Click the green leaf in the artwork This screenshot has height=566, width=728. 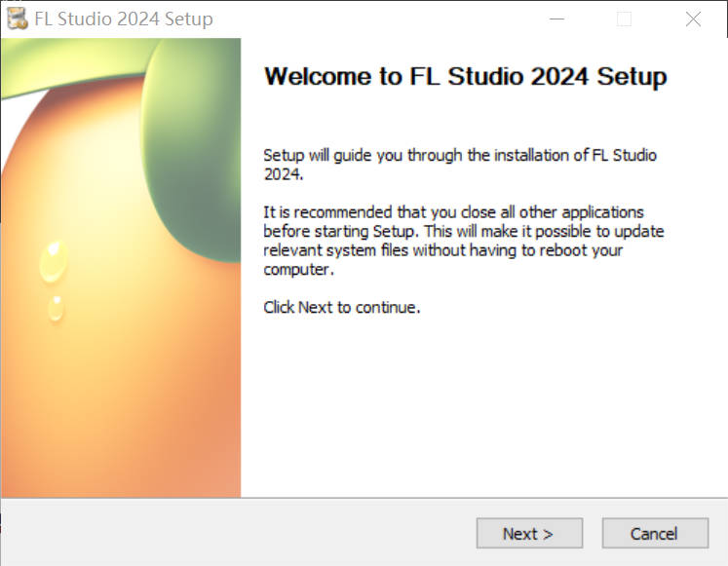point(195,156)
